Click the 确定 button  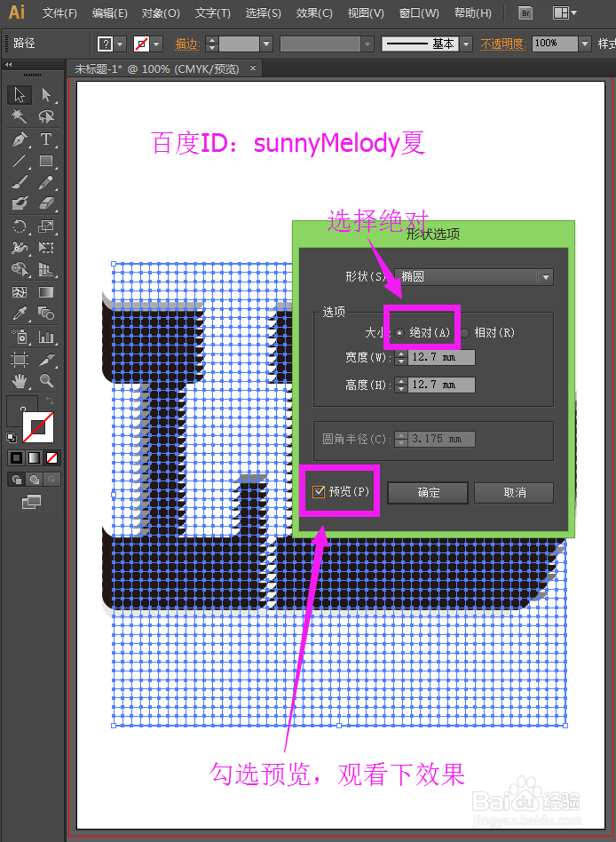tap(428, 492)
